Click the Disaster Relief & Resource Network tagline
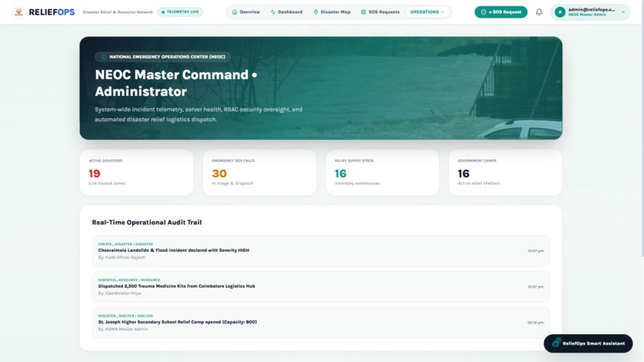This screenshot has width=644, height=362. tap(118, 12)
